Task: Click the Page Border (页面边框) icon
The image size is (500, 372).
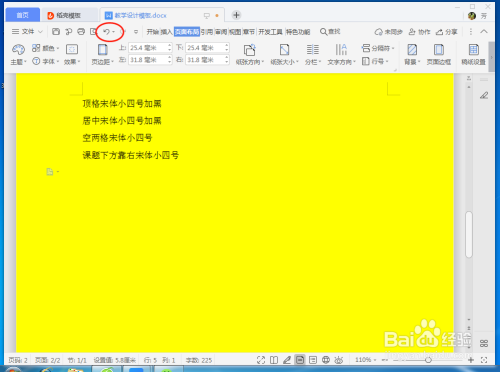Action: [x=439, y=50]
